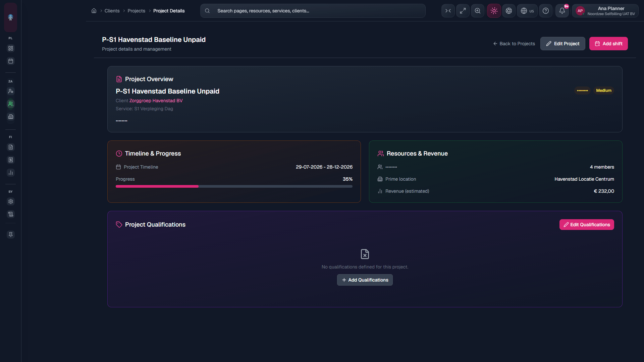The width and height of the screenshot is (644, 362).
Task: Pin the sidebar with the pin icon
Action: coord(11,235)
